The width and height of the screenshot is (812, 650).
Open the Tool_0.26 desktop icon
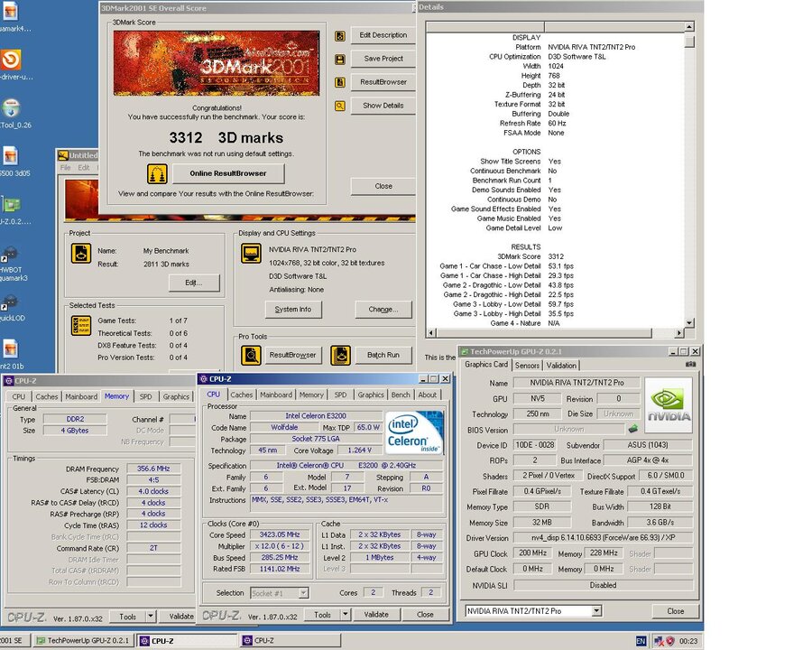(11, 108)
